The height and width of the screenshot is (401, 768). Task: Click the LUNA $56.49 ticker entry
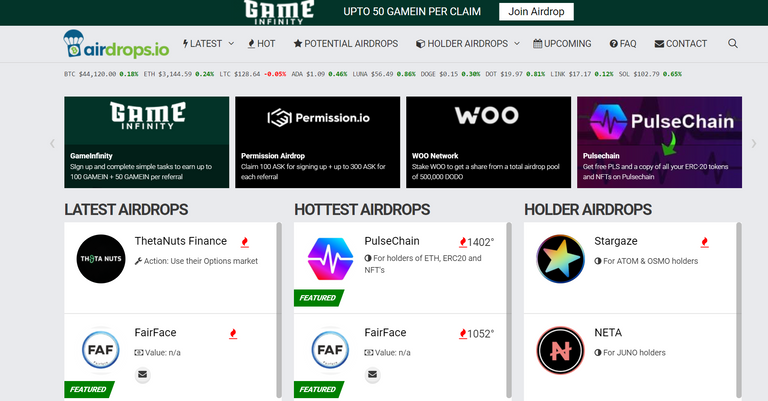384,74
